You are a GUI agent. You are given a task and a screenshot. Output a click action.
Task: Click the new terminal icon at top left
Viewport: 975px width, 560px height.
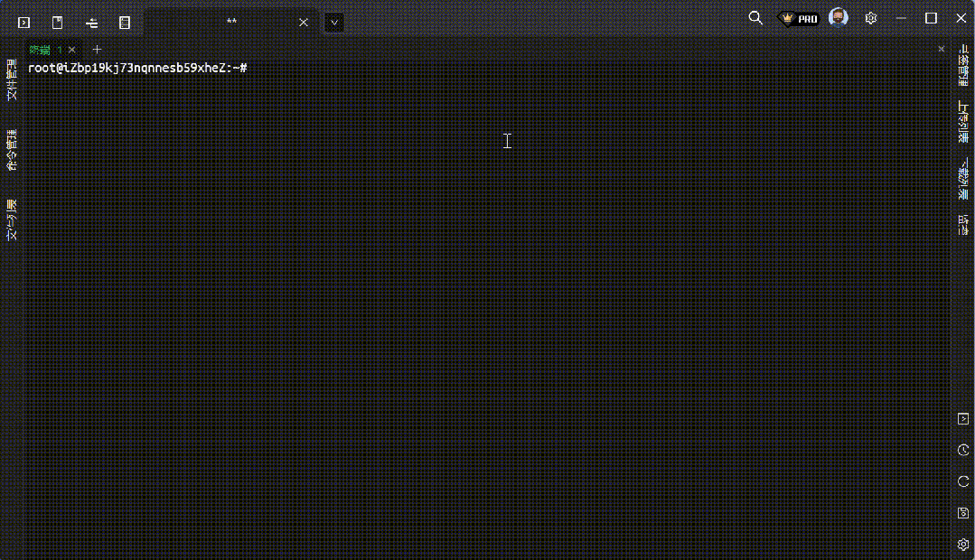click(x=23, y=22)
